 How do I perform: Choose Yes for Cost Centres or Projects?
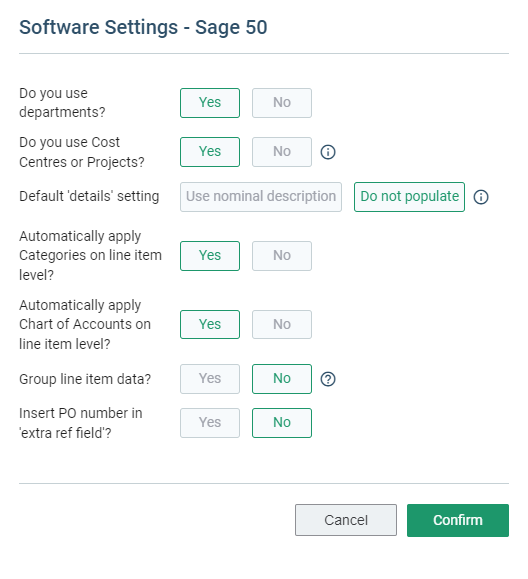tap(210, 152)
